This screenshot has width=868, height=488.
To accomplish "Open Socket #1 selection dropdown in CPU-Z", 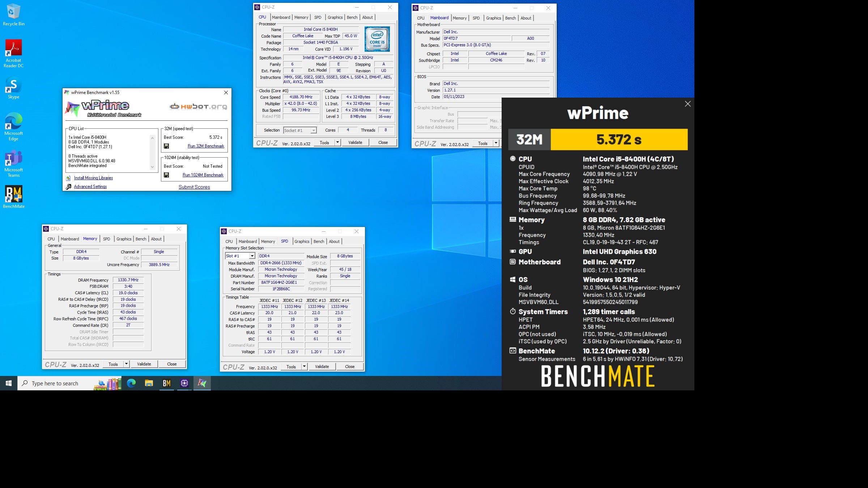I will click(314, 130).
